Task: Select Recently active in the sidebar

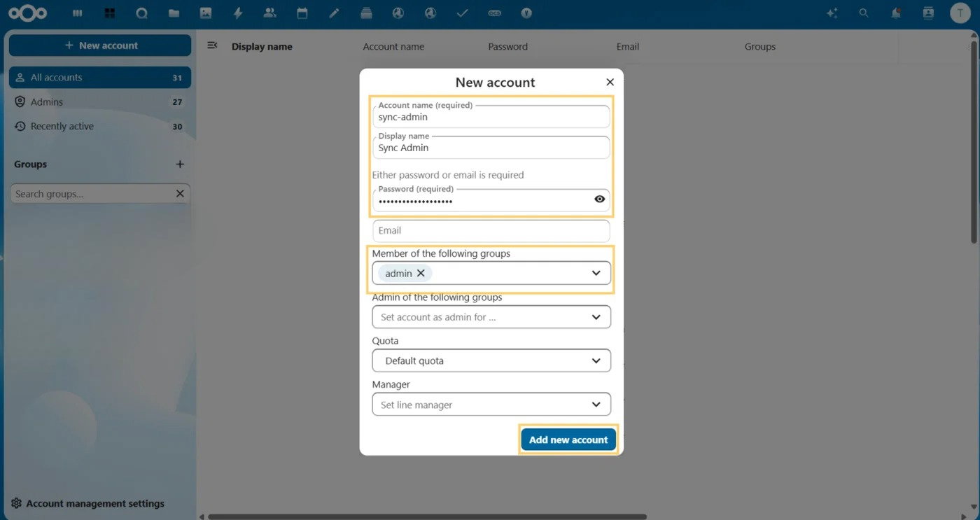Action: [x=100, y=127]
